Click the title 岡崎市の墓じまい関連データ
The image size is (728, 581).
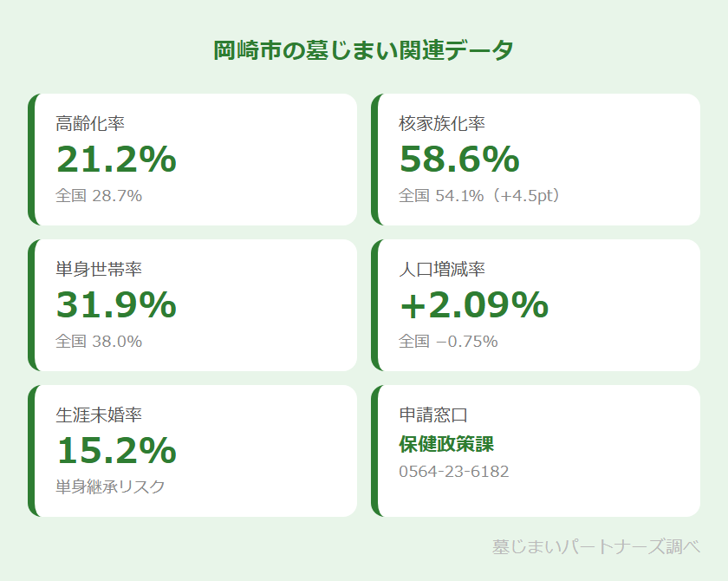[x=364, y=50]
